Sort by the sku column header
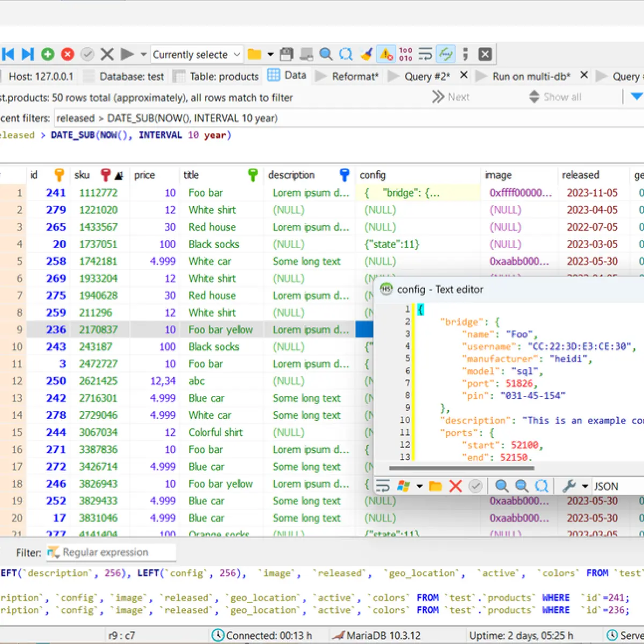 pos(100,175)
